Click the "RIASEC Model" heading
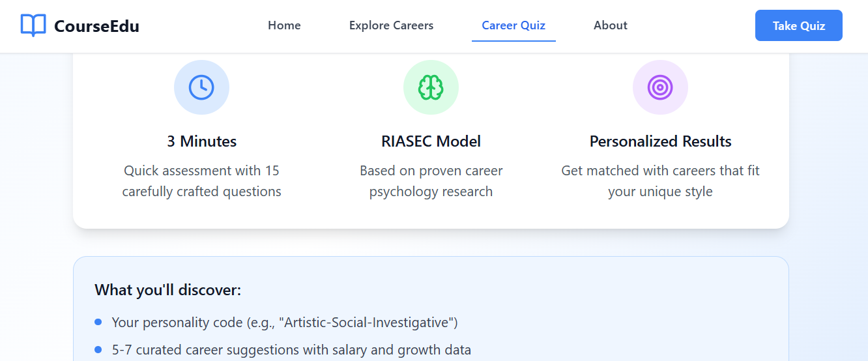 click(431, 141)
